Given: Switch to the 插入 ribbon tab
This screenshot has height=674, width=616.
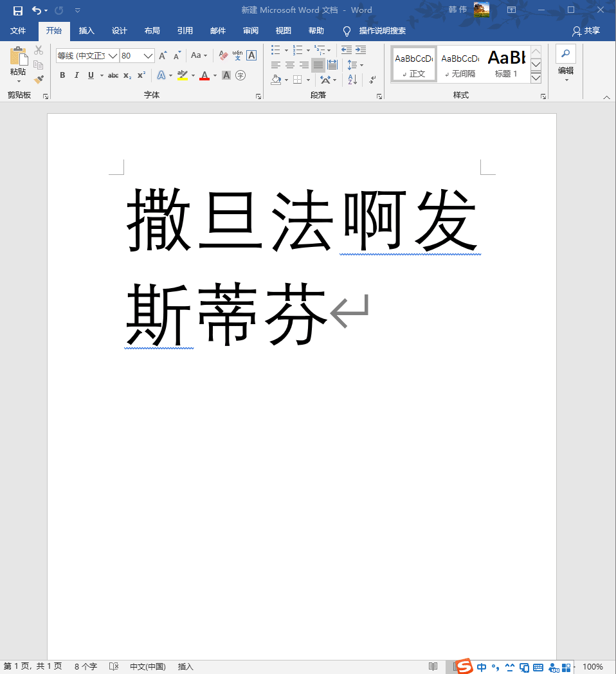Looking at the screenshot, I should click(x=86, y=30).
